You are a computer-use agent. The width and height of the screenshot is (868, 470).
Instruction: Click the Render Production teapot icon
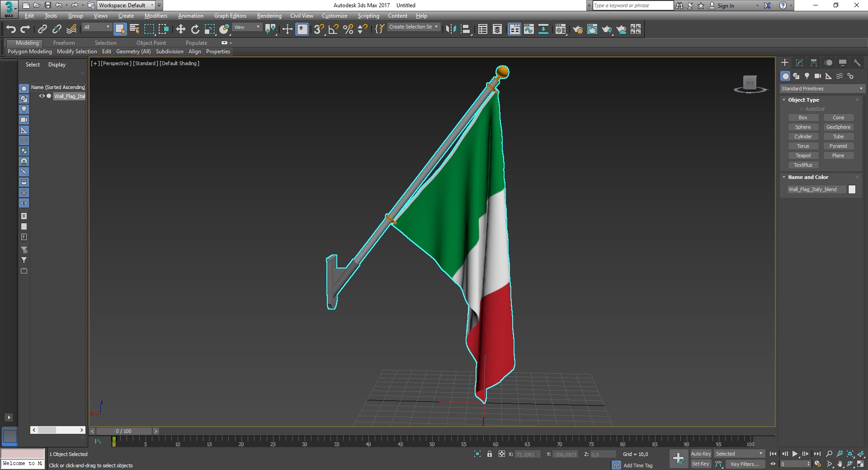tap(607, 29)
